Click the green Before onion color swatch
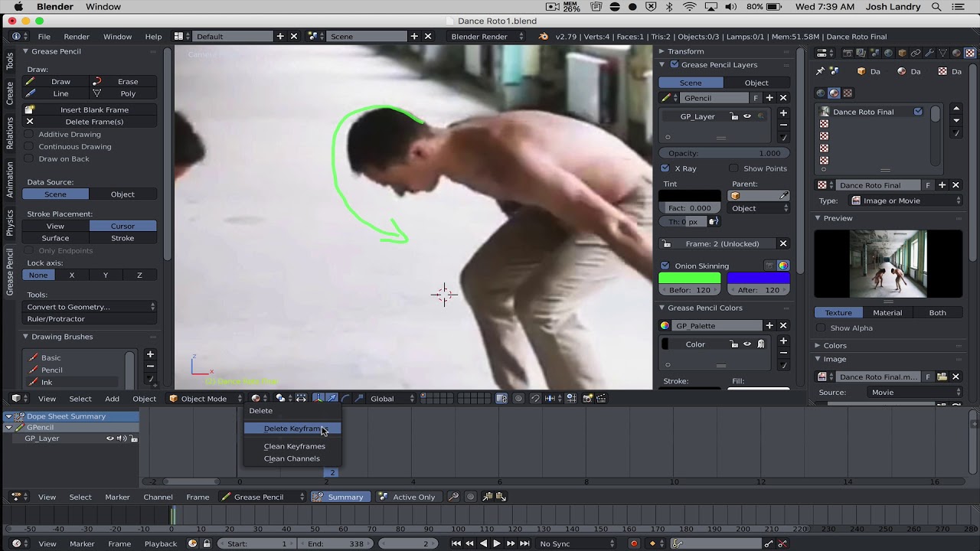The height and width of the screenshot is (551, 980). 689,278
